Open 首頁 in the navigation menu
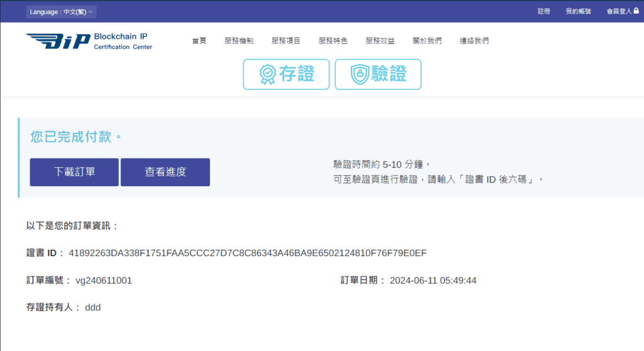The image size is (644, 351). click(x=199, y=41)
